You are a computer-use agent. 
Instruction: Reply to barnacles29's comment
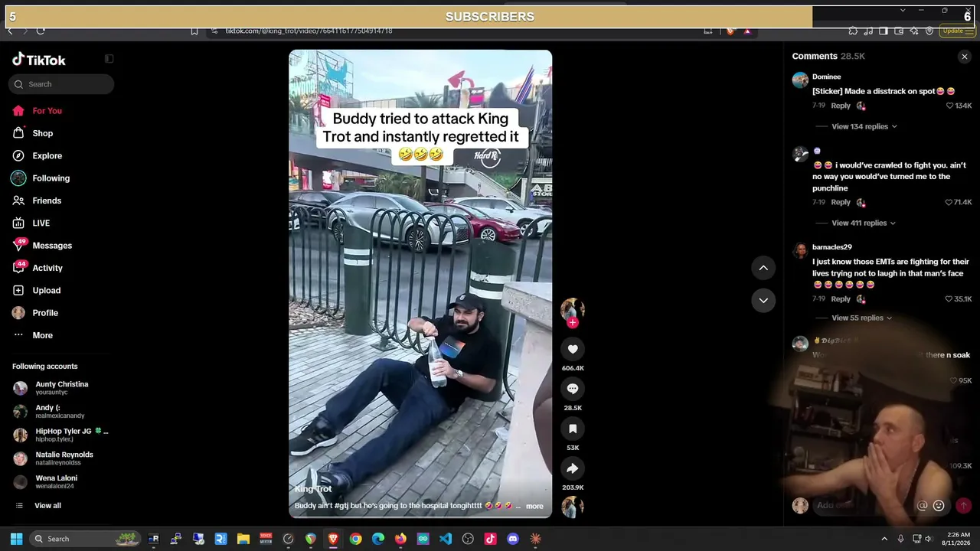pyautogui.click(x=841, y=298)
